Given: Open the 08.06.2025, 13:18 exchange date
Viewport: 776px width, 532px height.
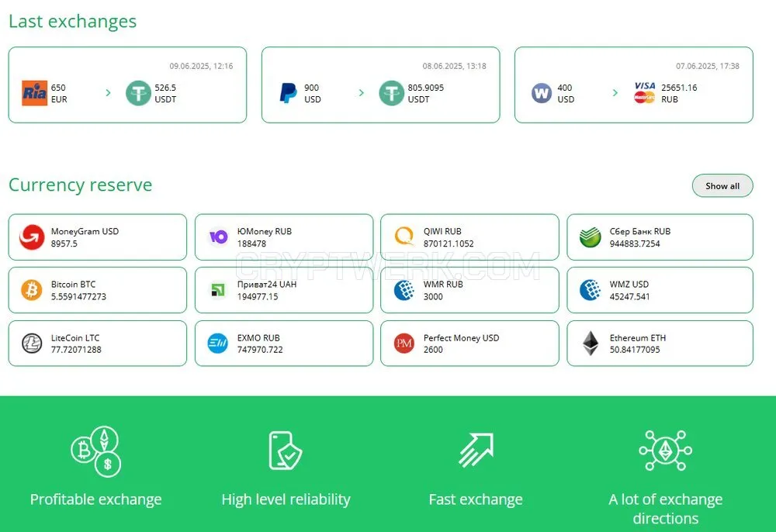Looking at the screenshot, I should click(x=454, y=66).
